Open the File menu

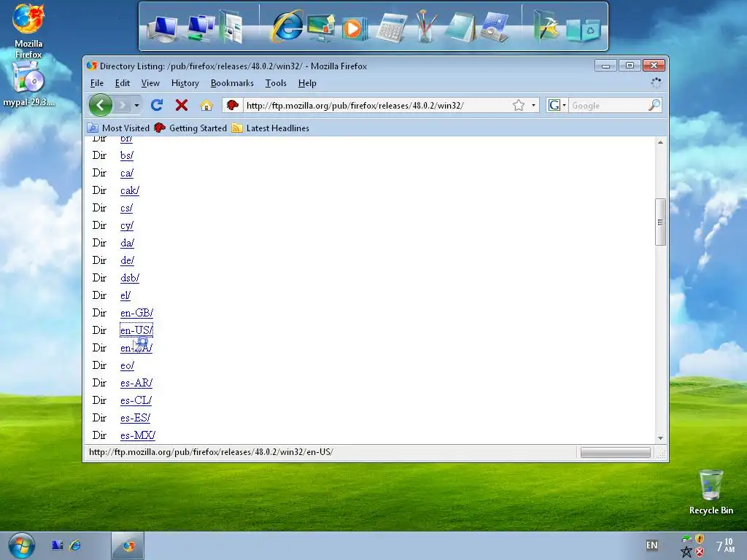tap(97, 83)
